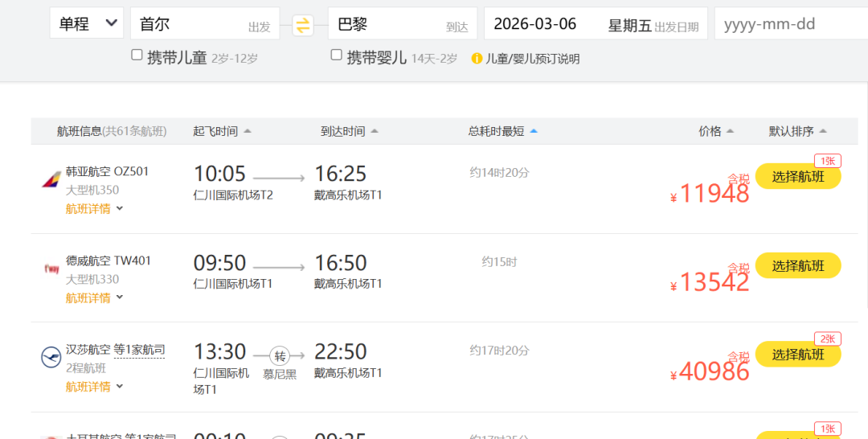Click the Asiana Airlines logo icon
The image size is (868, 439).
51,179
